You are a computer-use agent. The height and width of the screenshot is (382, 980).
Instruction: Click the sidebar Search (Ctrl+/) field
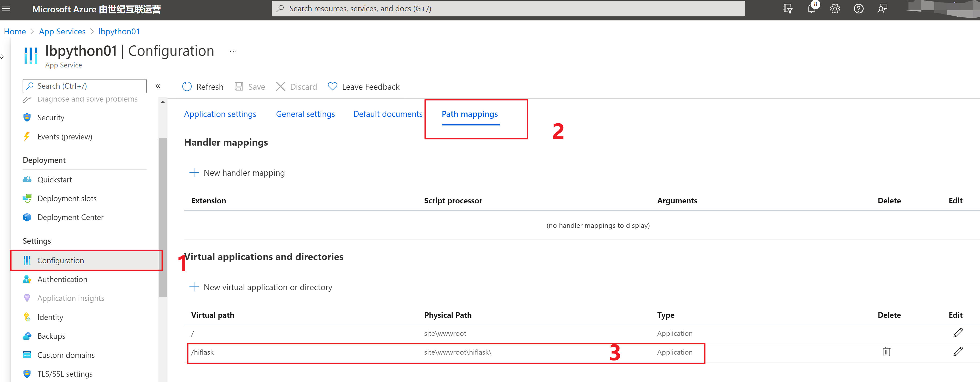tap(85, 86)
